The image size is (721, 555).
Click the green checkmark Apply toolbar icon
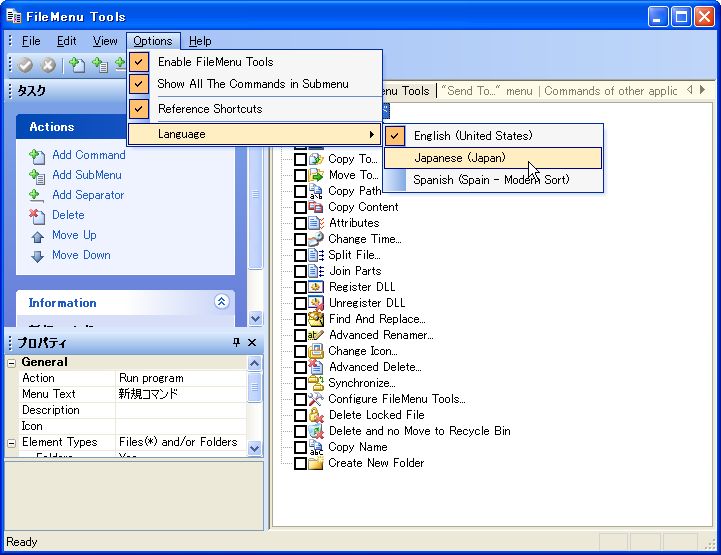(26, 65)
